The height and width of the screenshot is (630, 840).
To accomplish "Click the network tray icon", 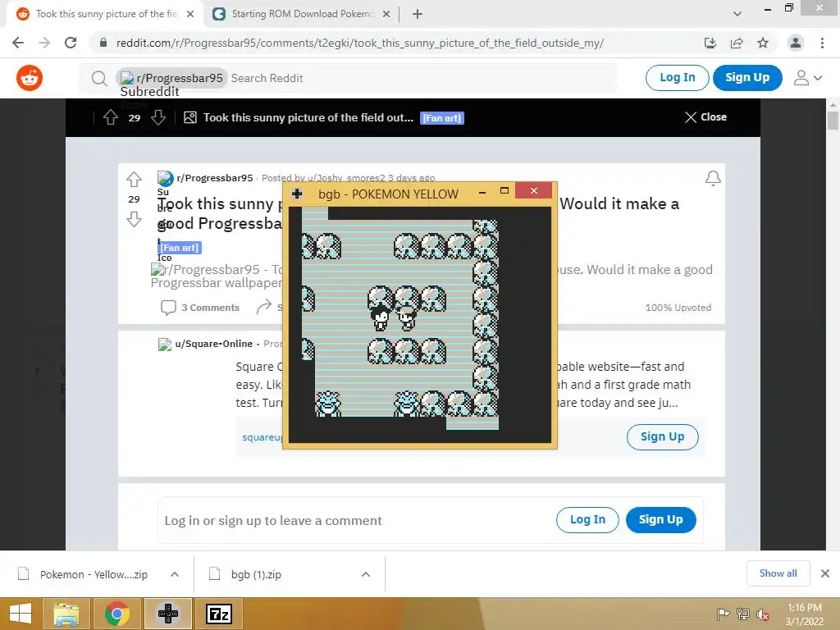I will pyautogui.click(x=742, y=614).
